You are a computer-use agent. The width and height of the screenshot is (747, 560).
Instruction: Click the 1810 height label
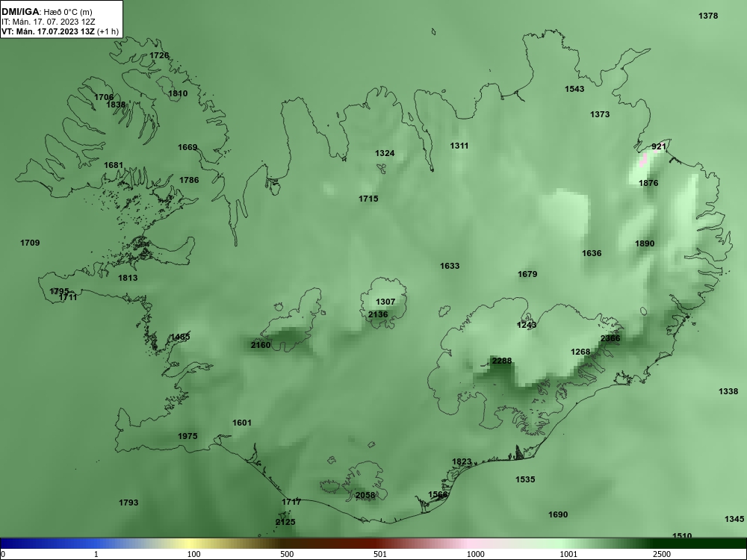pyautogui.click(x=178, y=93)
